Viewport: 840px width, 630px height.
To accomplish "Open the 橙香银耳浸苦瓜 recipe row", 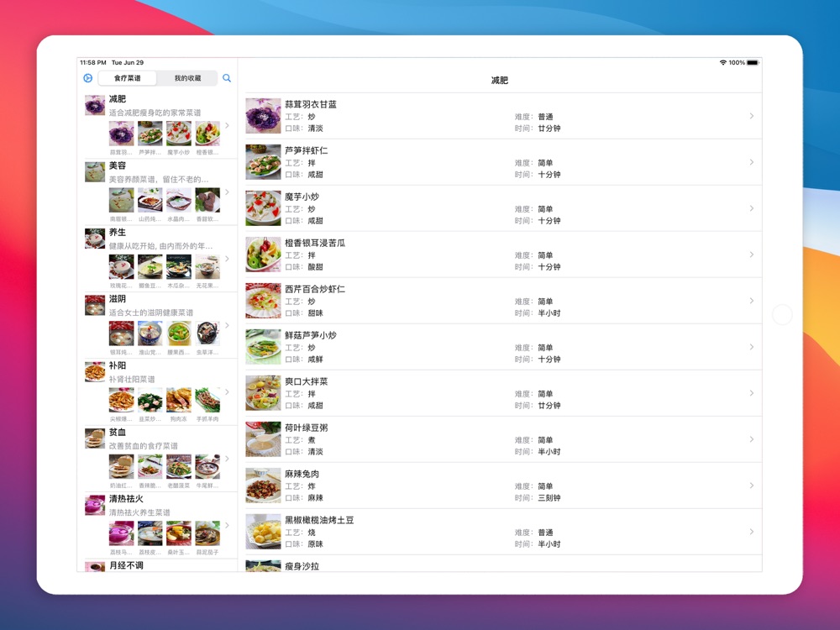I will coord(503,255).
